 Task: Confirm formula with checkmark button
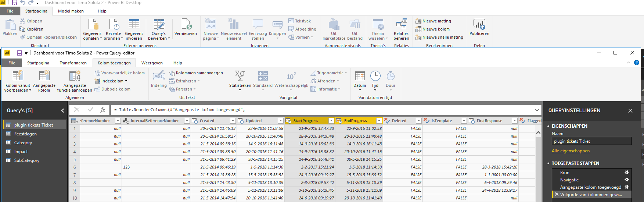90,110
